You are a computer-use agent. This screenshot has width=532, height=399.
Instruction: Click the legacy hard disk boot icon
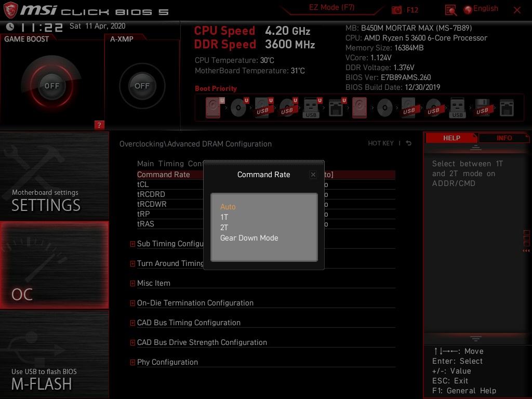coord(360,108)
